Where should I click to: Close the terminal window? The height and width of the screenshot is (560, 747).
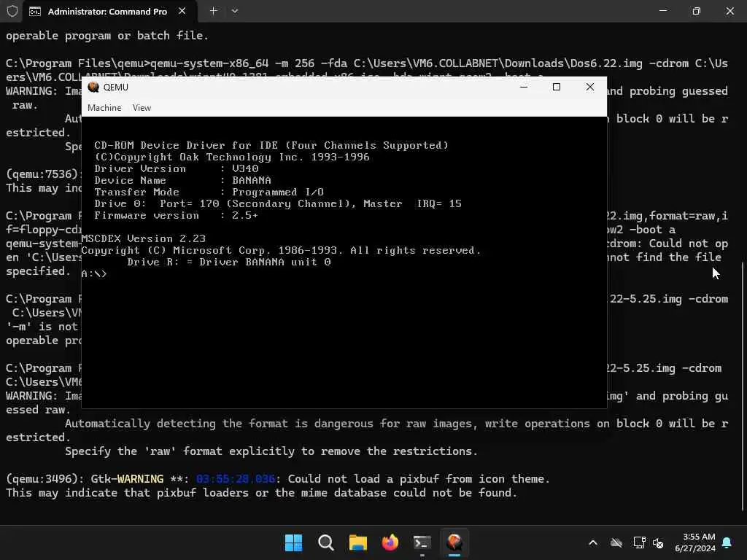point(729,10)
